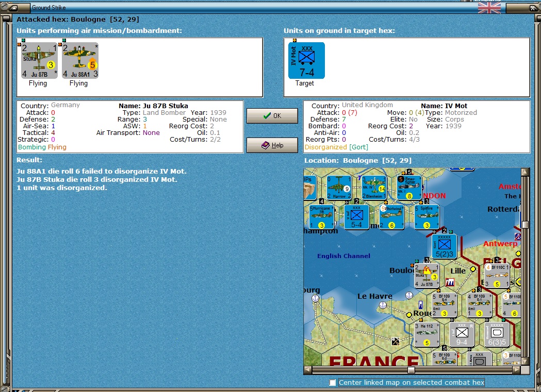Click the Gort 5(2)3 HQ counter
Screen dimensions: 541x392
click(x=444, y=247)
